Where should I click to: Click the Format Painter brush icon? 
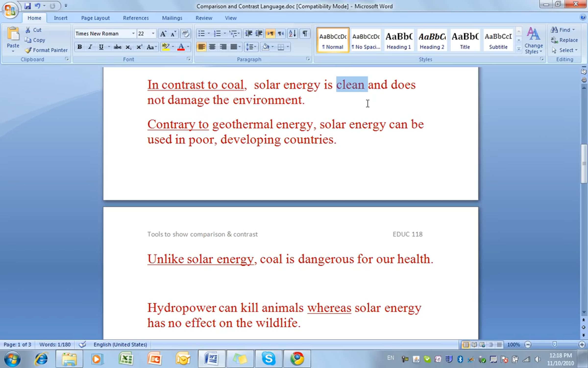pos(28,50)
